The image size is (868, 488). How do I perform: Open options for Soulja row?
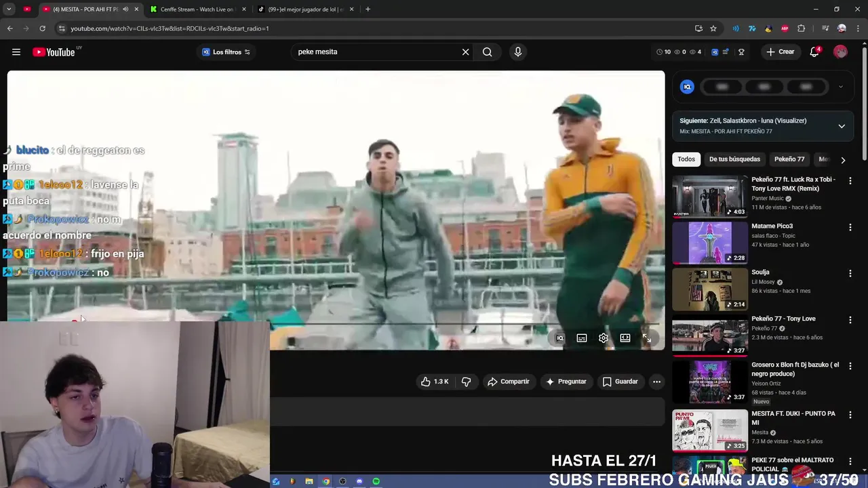click(850, 273)
